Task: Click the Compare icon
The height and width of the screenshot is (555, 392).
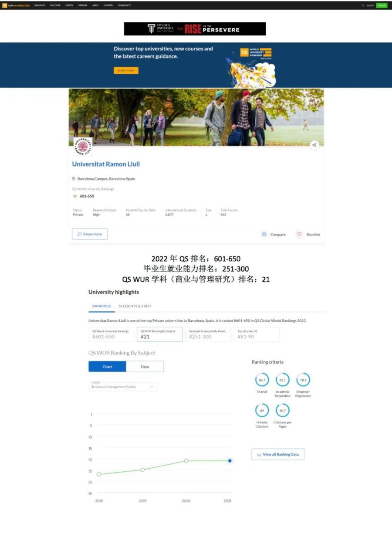Action: click(x=264, y=234)
